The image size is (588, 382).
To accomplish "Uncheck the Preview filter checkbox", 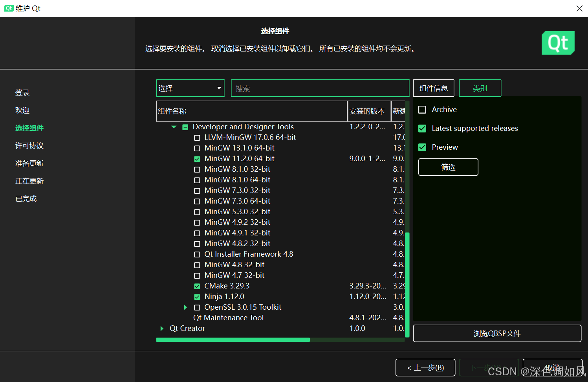I will click(x=422, y=147).
